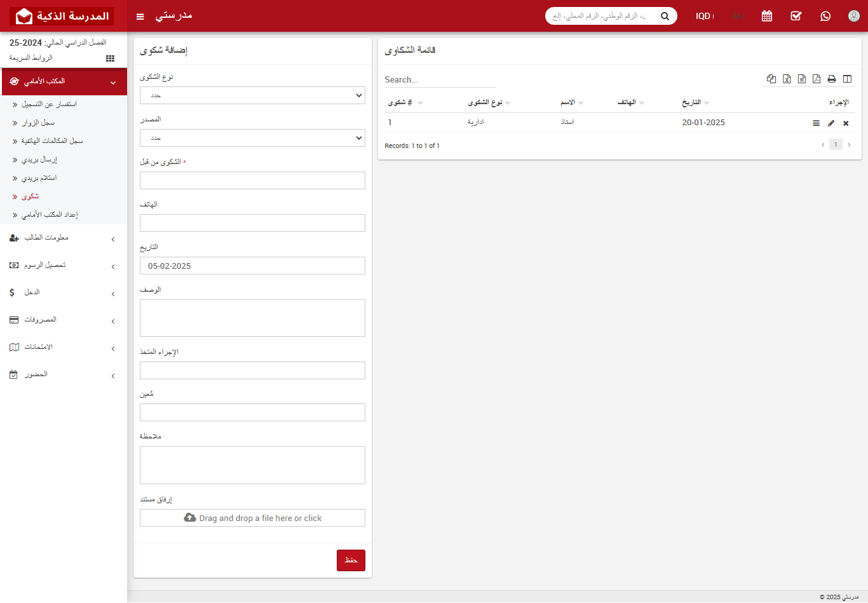
Task: Open the نوع الشكوى dropdown
Action: [252, 95]
